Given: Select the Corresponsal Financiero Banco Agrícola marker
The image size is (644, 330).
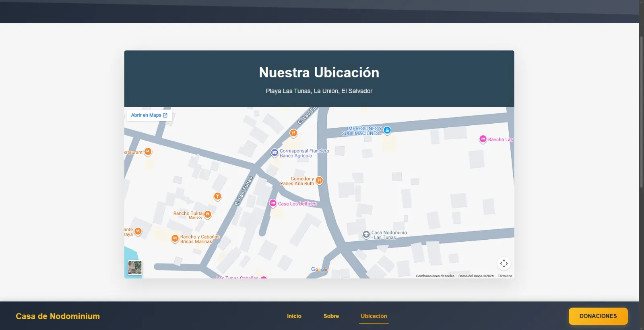Looking at the screenshot, I should click(x=275, y=153).
